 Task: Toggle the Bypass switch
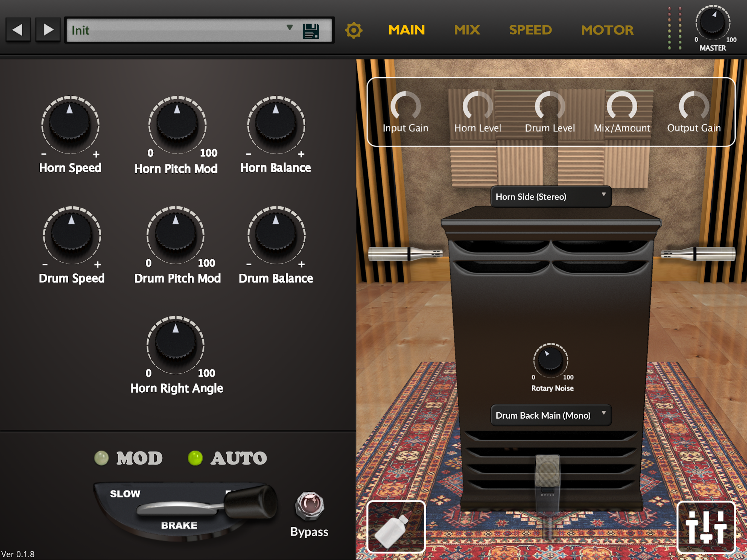coord(310,506)
